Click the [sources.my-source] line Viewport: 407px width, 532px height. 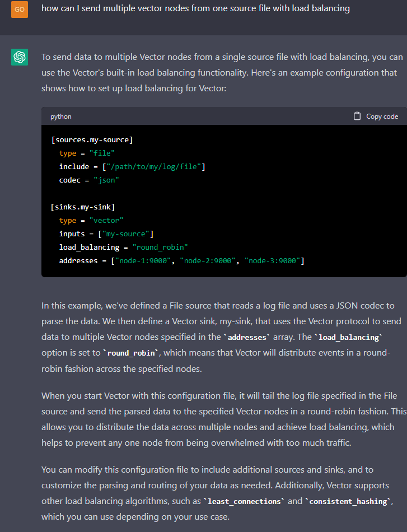click(x=92, y=140)
